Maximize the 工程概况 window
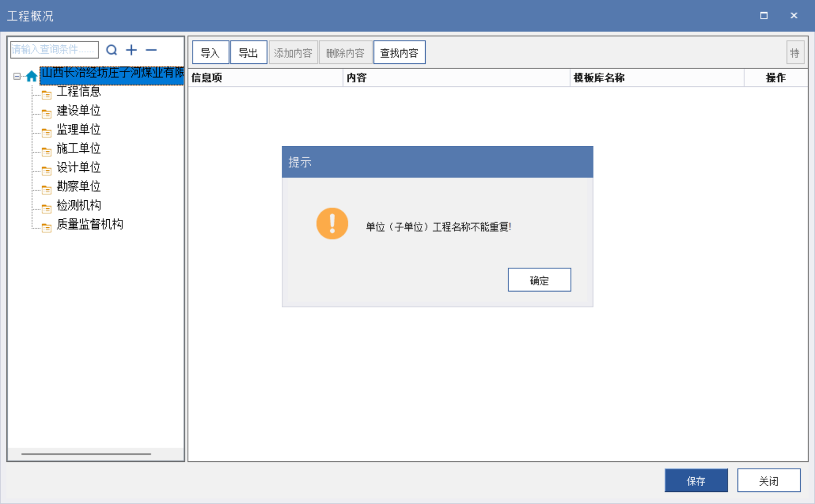 pyautogui.click(x=763, y=16)
